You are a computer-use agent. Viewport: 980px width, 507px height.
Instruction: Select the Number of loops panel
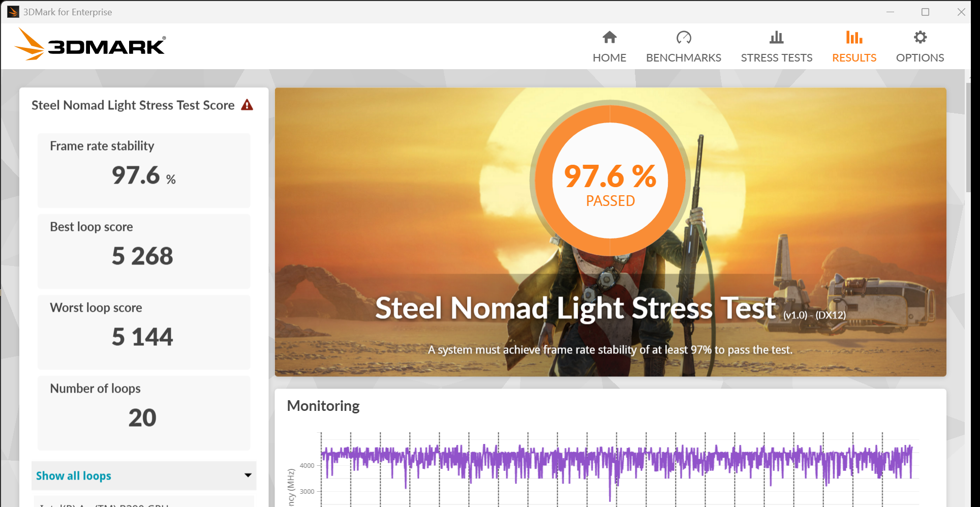click(x=144, y=412)
